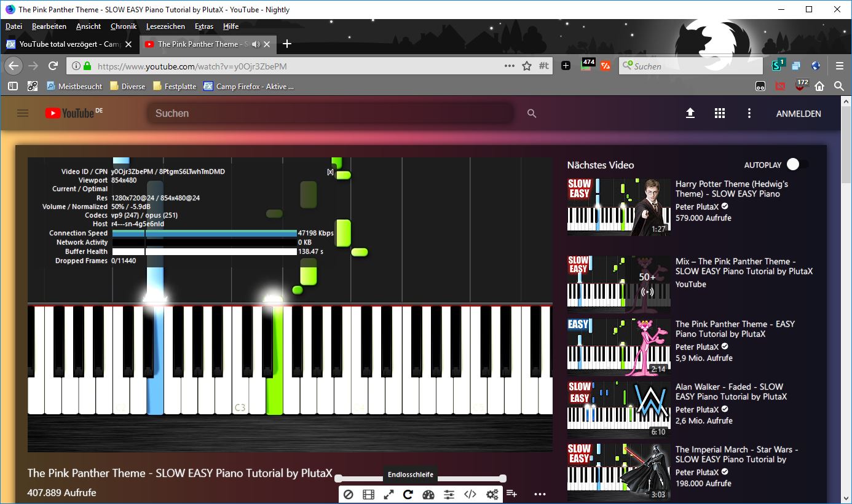Open the Lesezeichen menu
This screenshot has width=852, height=504.
point(165,26)
